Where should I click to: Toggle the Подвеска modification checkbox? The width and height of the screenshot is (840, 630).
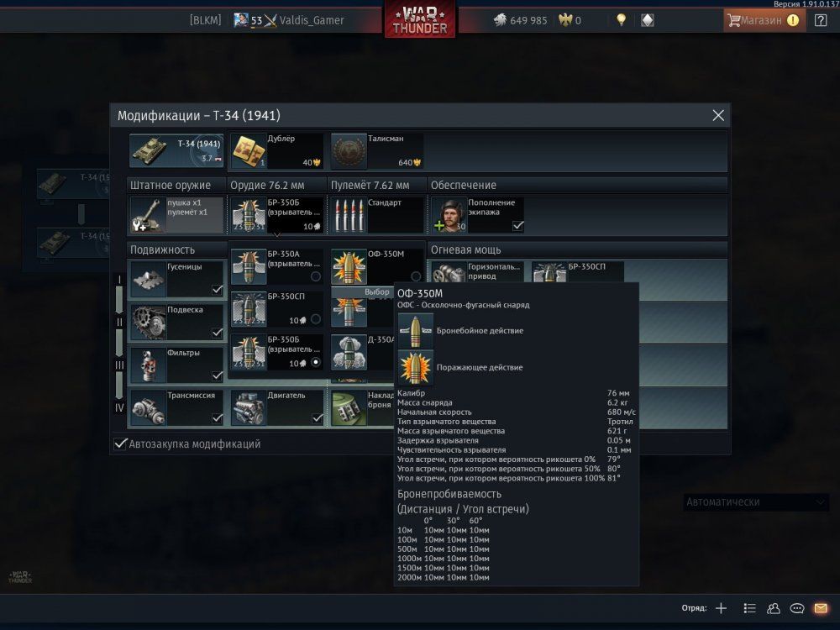coord(217,333)
